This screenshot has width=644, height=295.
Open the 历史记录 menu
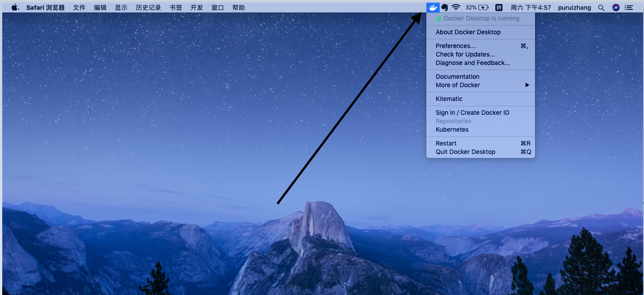coord(148,8)
